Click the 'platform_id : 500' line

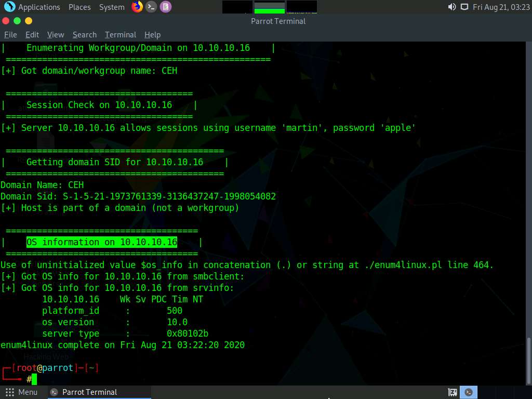pyautogui.click(x=112, y=311)
